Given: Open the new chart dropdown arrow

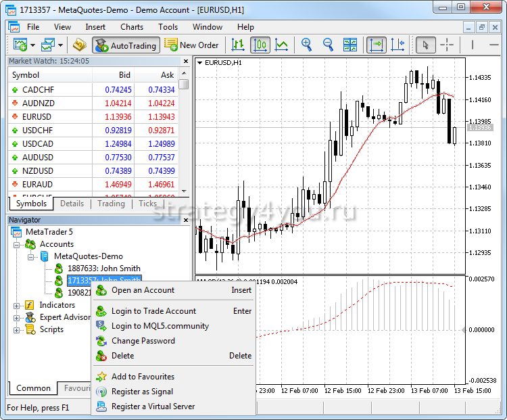Looking at the screenshot, I should click(31, 45).
